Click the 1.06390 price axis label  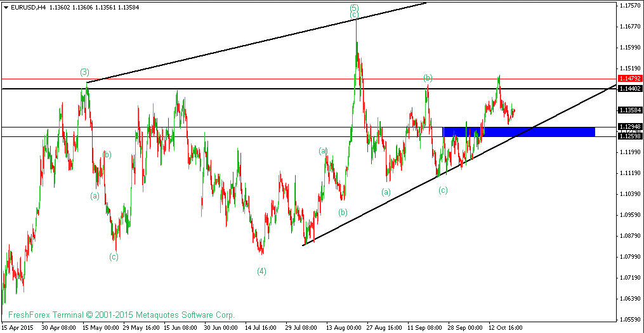[629, 299]
